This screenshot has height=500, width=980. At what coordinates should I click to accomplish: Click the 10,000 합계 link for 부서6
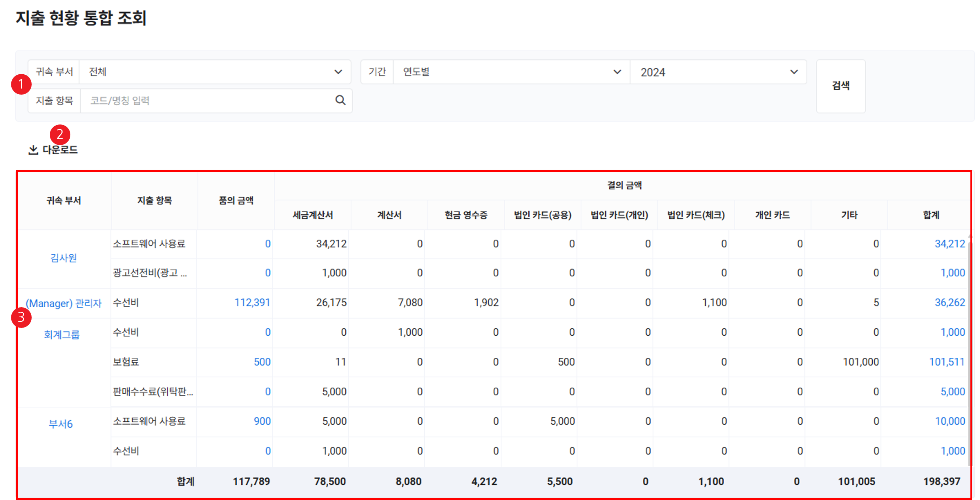pos(949,421)
